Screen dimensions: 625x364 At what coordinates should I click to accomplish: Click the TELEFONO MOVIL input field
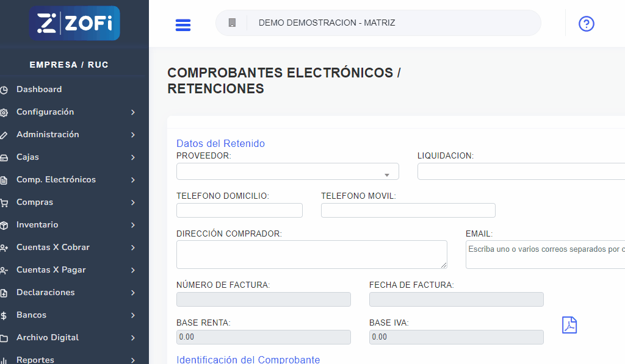(x=408, y=210)
